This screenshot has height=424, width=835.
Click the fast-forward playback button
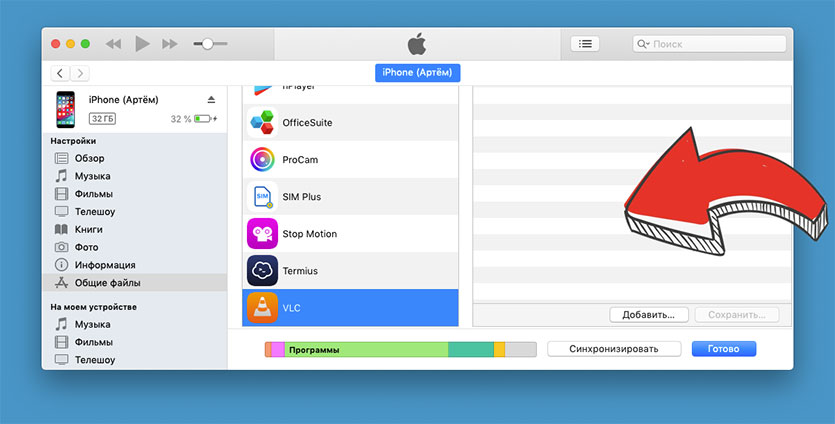tap(170, 44)
